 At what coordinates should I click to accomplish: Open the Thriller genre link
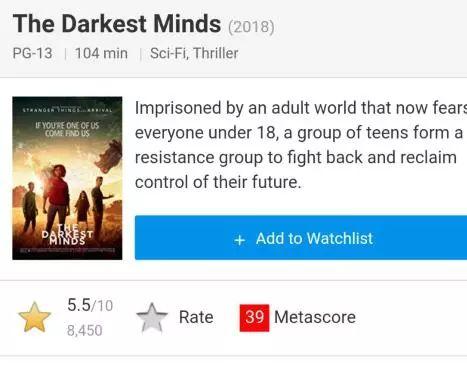tap(216, 53)
